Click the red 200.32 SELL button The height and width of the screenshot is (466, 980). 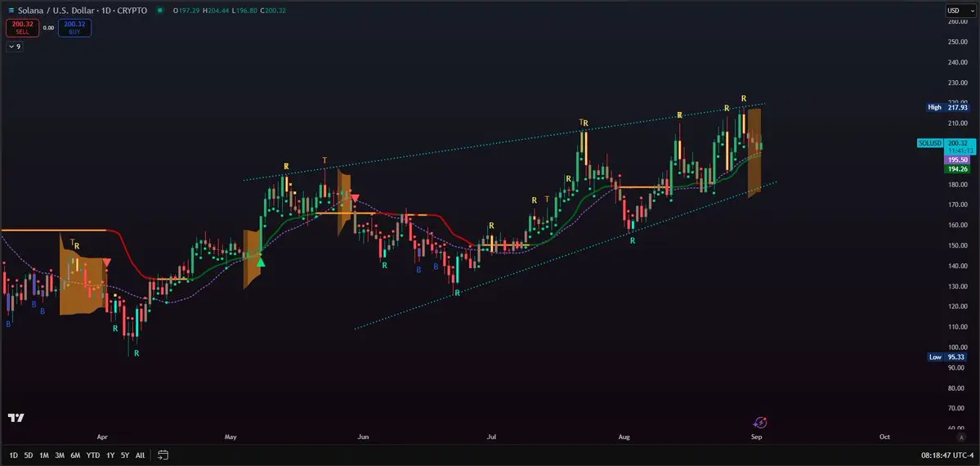(x=23, y=28)
